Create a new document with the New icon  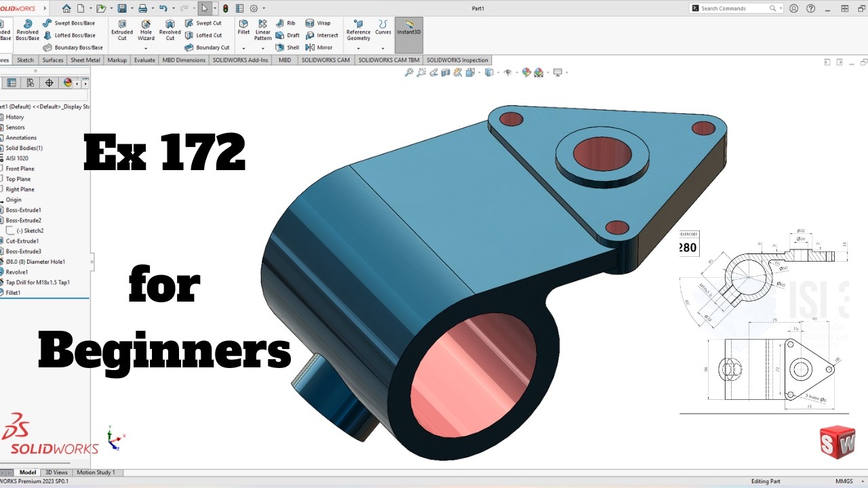point(81,8)
